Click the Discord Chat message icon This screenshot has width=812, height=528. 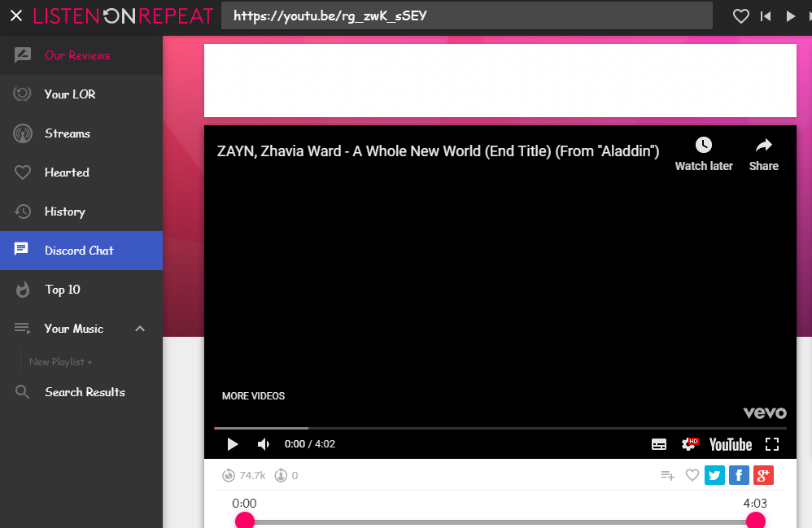(x=21, y=249)
